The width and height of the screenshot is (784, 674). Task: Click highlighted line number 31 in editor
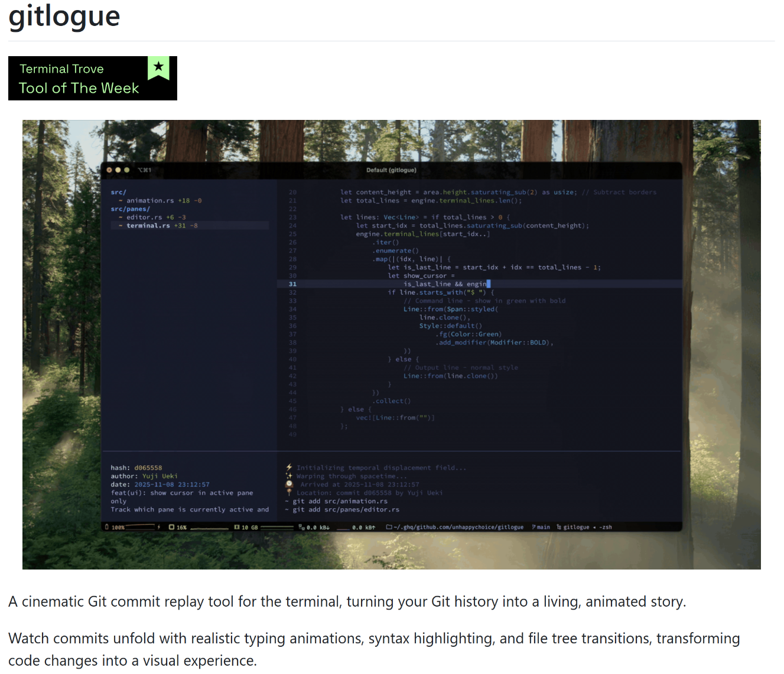pos(292,284)
